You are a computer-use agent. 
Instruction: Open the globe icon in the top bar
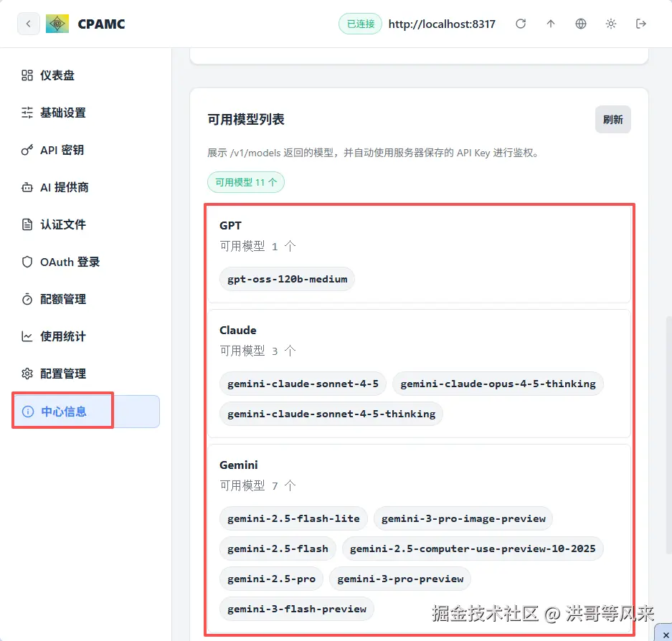coord(581,23)
